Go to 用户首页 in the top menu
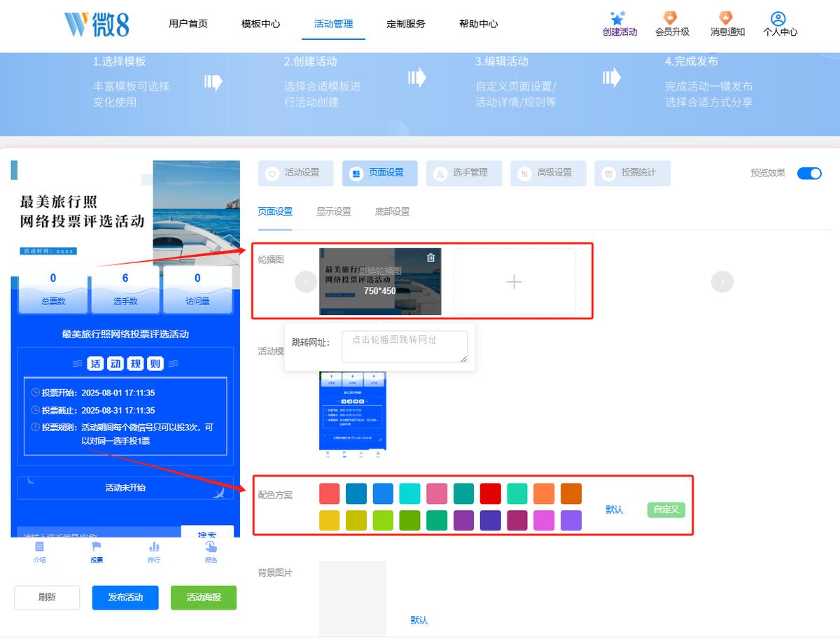Screen dimensions: 840x639 click(x=188, y=24)
